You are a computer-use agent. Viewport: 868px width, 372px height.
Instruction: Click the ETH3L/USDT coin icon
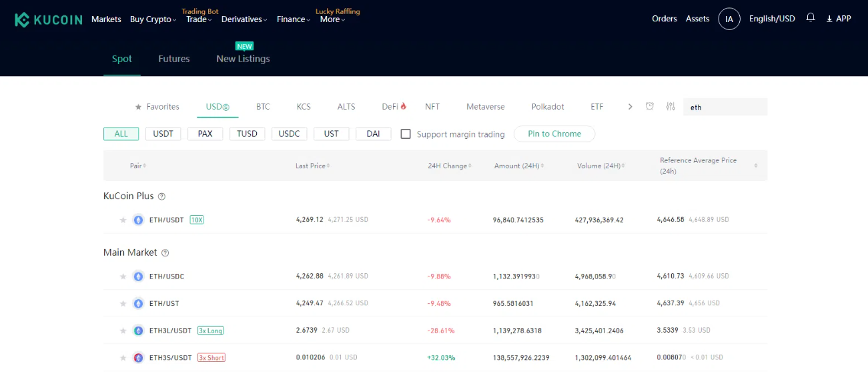138,331
